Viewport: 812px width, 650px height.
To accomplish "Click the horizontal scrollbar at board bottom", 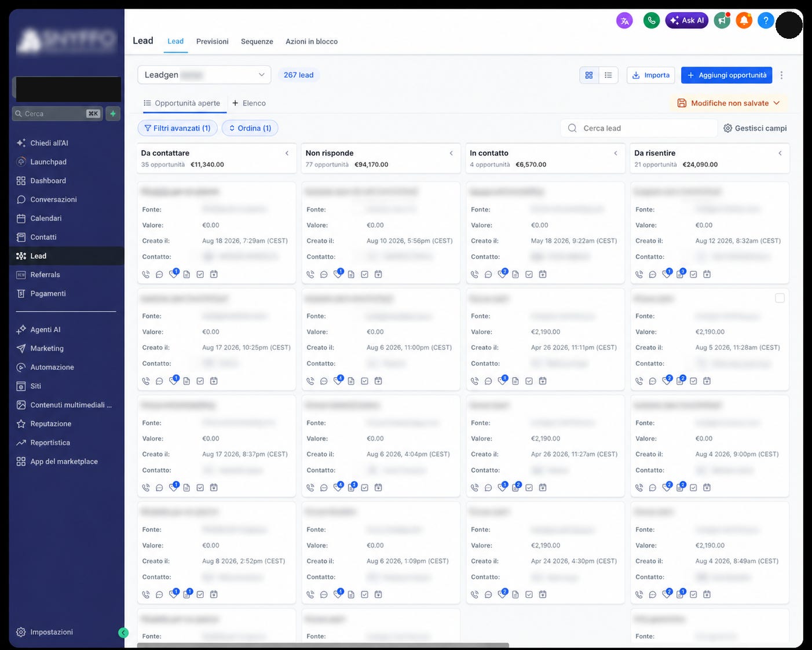I will [x=323, y=645].
